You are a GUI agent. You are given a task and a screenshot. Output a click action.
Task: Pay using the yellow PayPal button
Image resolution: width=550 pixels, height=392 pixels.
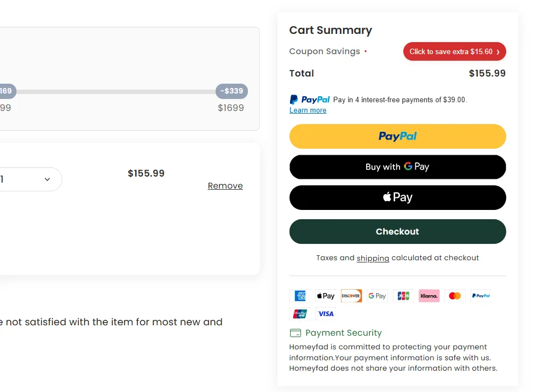(397, 136)
